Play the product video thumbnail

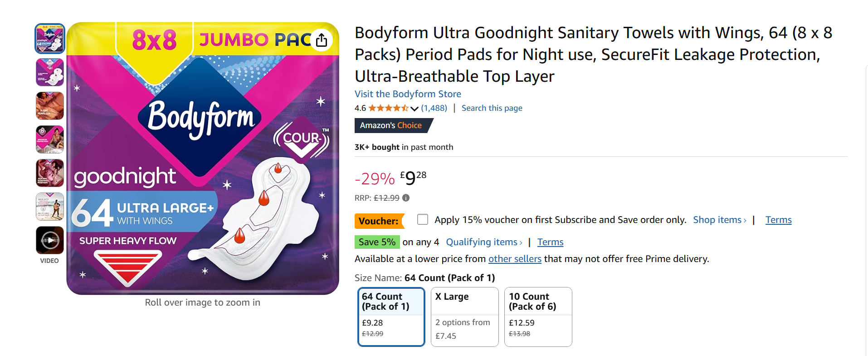coord(50,240)
